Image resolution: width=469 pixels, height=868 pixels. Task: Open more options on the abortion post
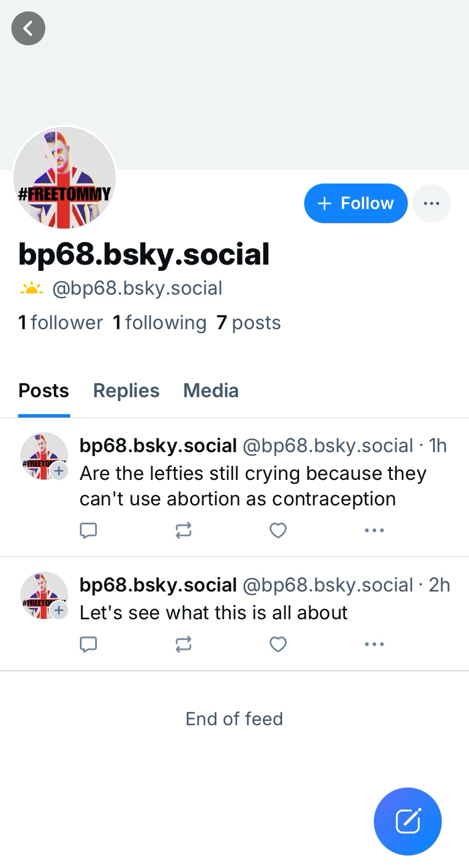[x=374, y=530]
